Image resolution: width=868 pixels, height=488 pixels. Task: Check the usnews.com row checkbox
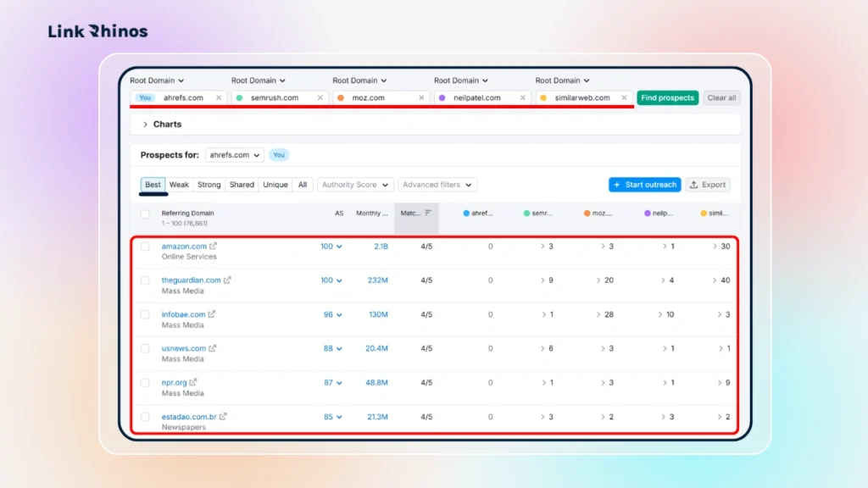click(145, 348)
